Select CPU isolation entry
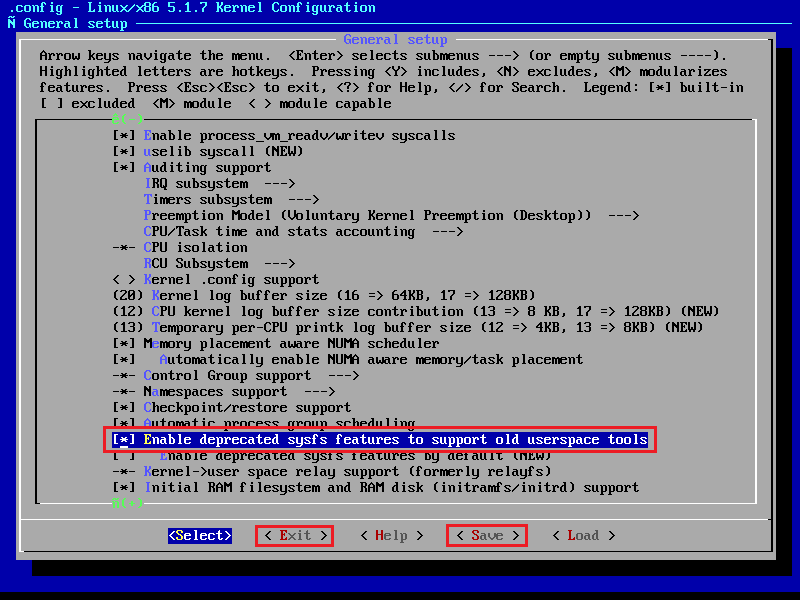The width and height of the screenshot is (800, 600). (x=180, y=247)
